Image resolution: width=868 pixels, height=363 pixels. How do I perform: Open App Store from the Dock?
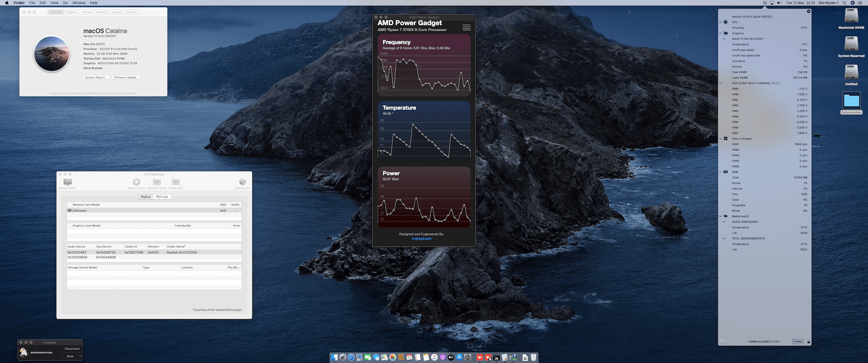coord(459,357)
